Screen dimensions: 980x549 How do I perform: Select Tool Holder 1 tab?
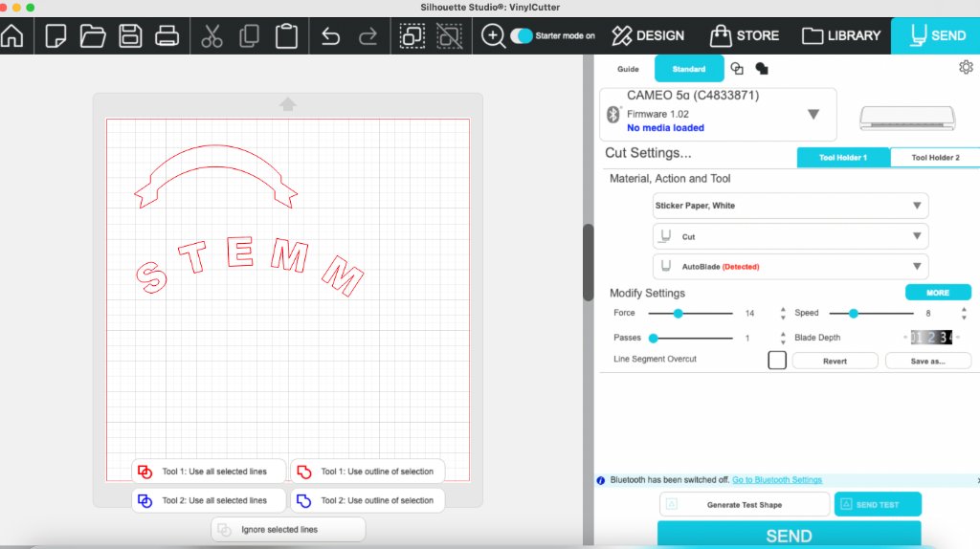843,158
